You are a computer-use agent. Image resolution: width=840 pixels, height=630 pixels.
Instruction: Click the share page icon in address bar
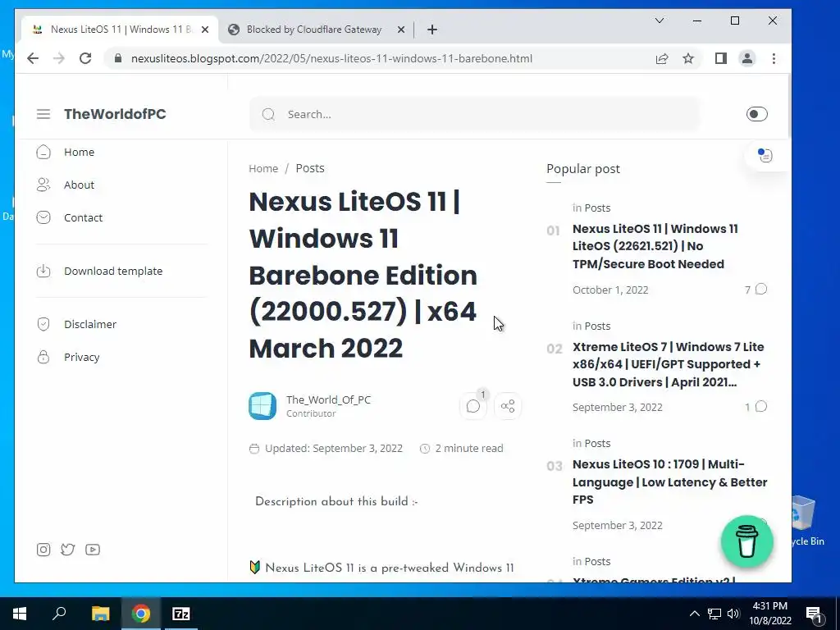click(662, 58)
